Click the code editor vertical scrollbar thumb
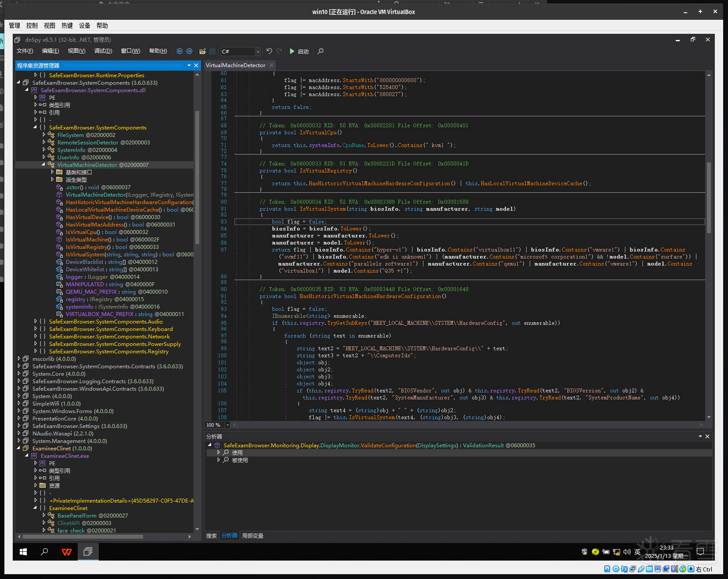This screenshot has height=579, width=728. pos(709,198)
